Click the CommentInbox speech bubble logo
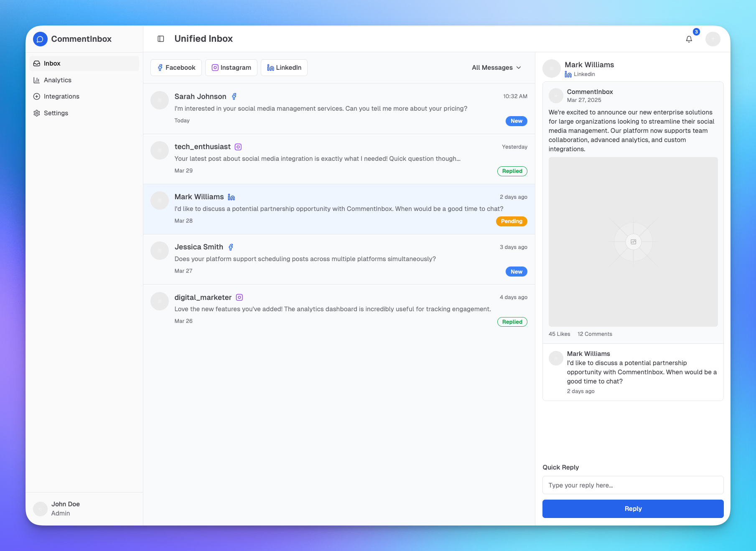Screen dimensions: 756x551 pyautogui.click(x=40, y=39)
